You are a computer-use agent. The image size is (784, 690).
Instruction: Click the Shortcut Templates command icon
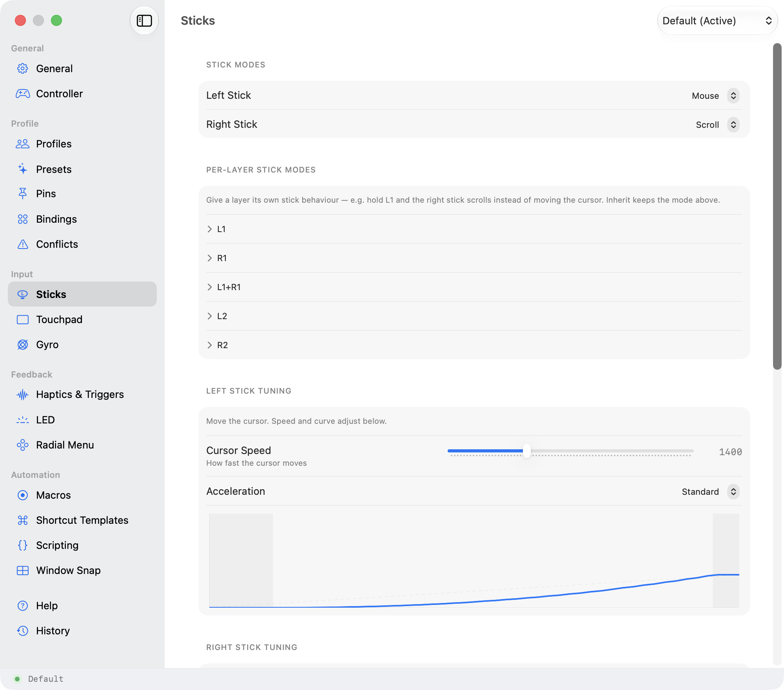tap(23, 520)
